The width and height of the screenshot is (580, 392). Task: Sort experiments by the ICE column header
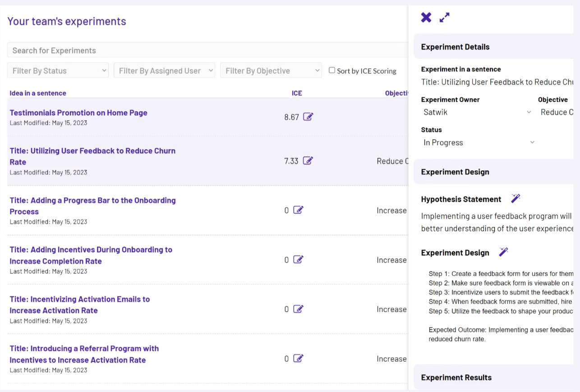coord(297,93)
